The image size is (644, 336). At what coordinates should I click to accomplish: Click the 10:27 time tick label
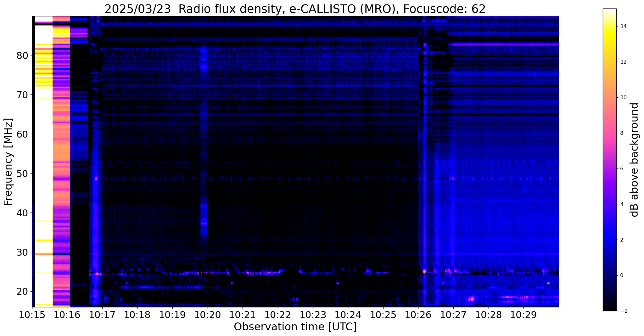click(453, 315)
